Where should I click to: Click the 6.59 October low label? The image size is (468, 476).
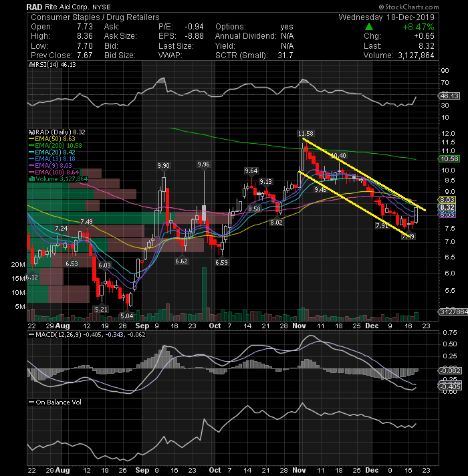(x=221, y=263)
